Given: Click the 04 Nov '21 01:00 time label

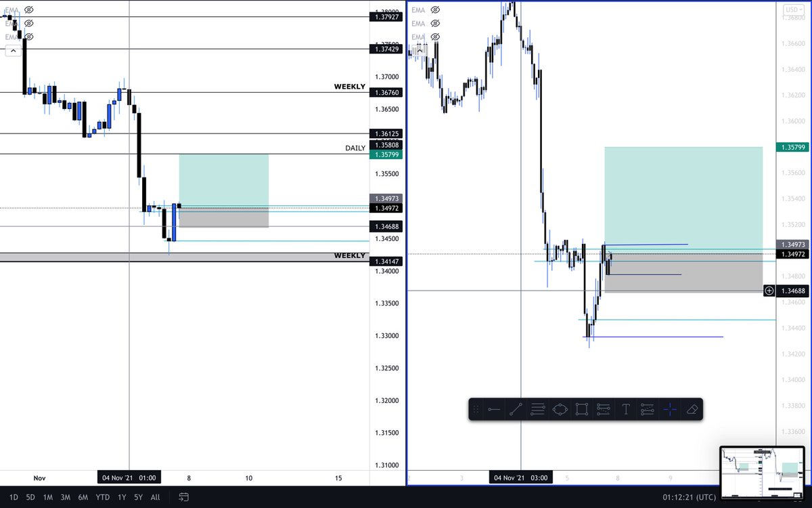Looking at the screenshot, I should point(129,478).
